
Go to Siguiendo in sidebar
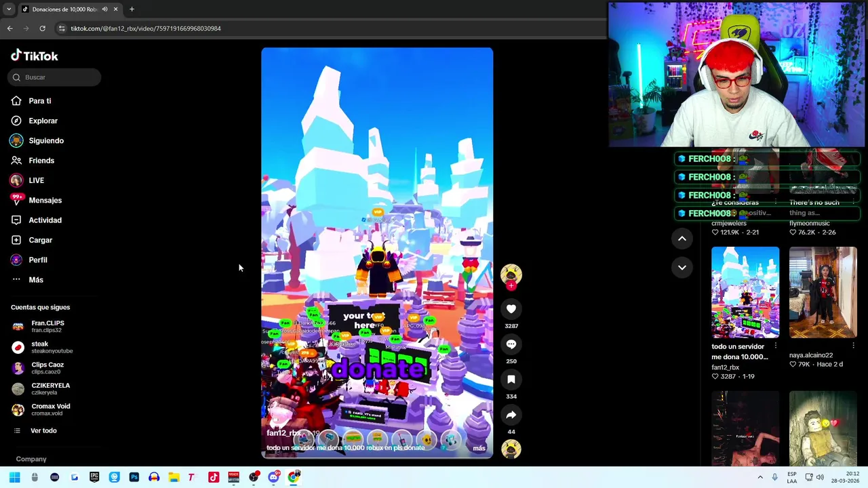(45, 140)
